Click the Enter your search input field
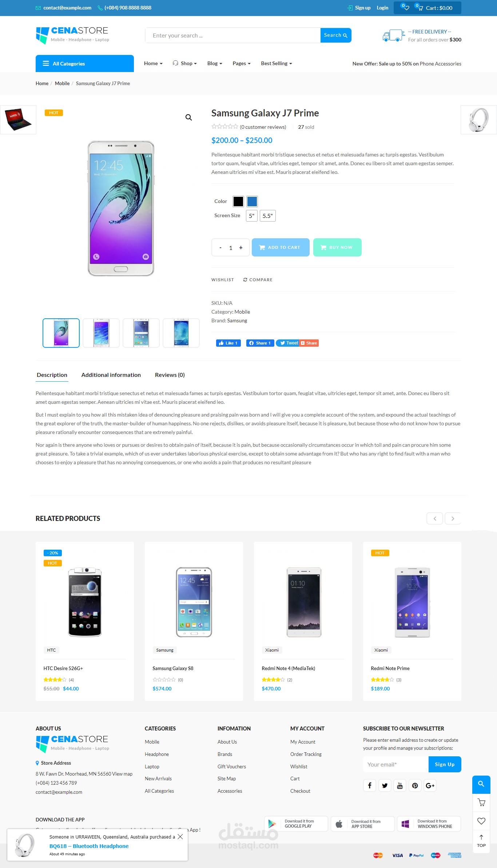497x868 pixels. pyautogui.click(x=233, y=35)
